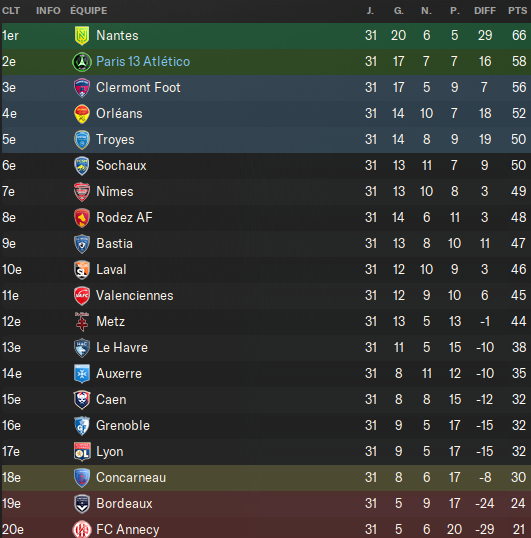The image size is (531, 538).
Task: Select the Concarneau row in the table
Action: coord(266,478)
